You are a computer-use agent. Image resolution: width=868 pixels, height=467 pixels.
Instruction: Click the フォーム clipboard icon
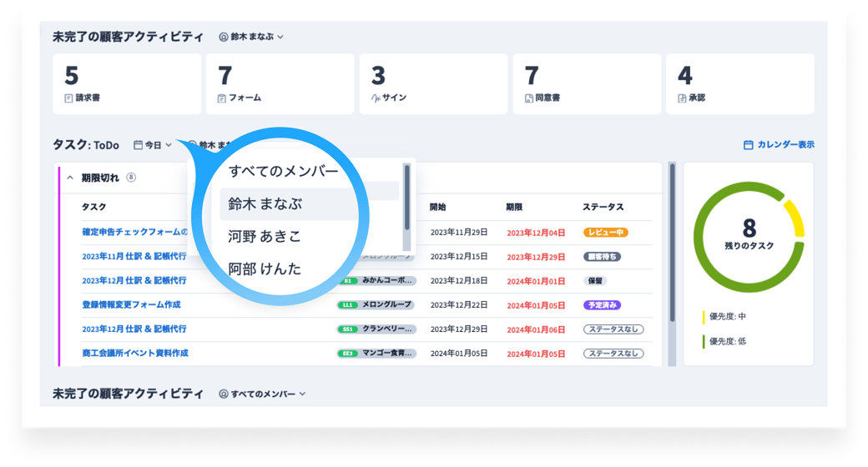tap(221, 98)
